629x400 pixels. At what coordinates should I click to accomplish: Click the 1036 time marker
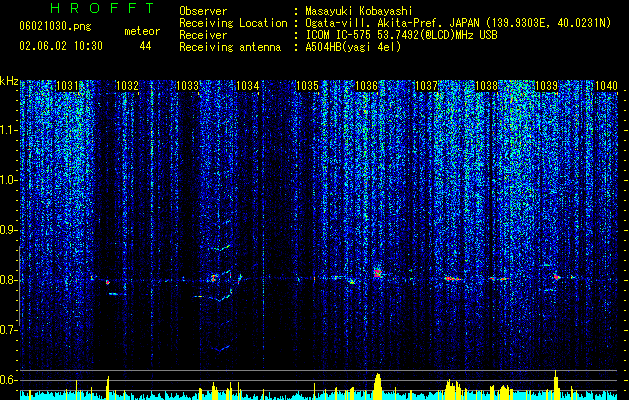(367, 86)
